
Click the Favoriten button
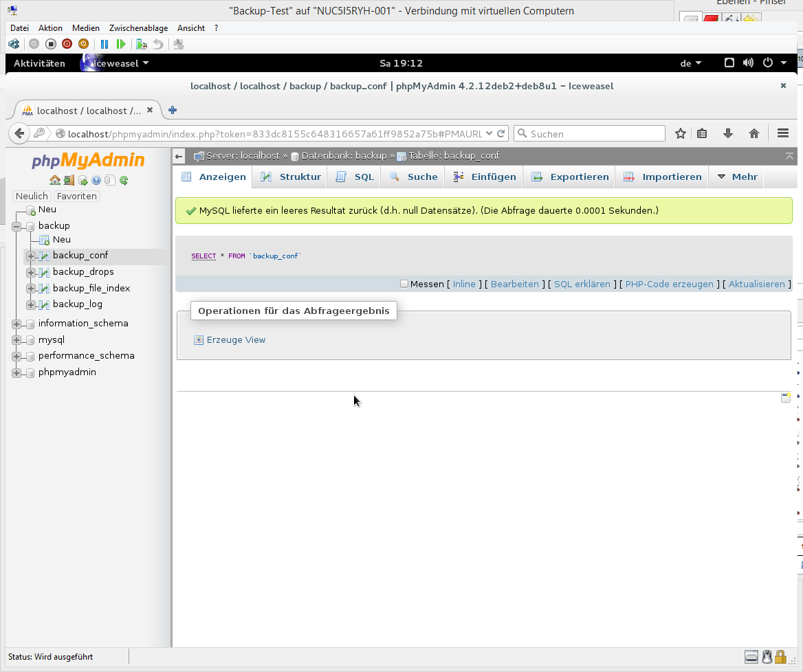click(x=77, y=196)
